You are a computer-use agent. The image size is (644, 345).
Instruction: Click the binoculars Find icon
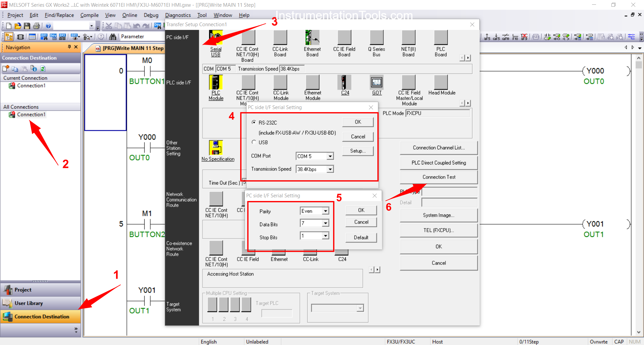tap(113, 37)
